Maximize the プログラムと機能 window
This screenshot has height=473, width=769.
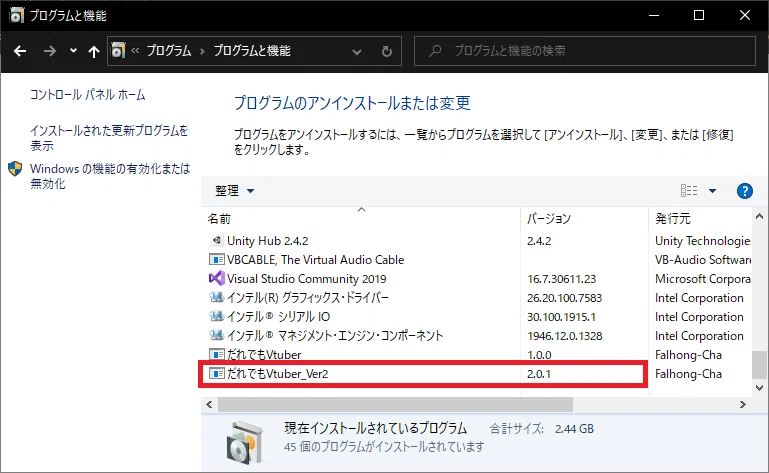[x=699, y=15]
